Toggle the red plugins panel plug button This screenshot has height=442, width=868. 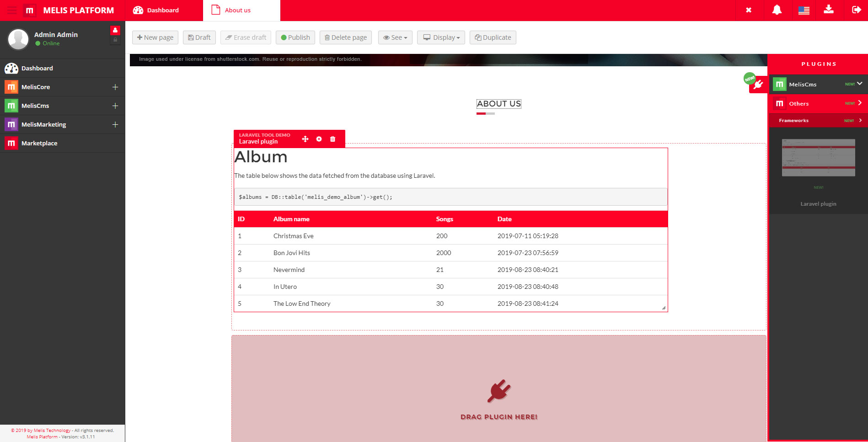[x=758, y=85]
